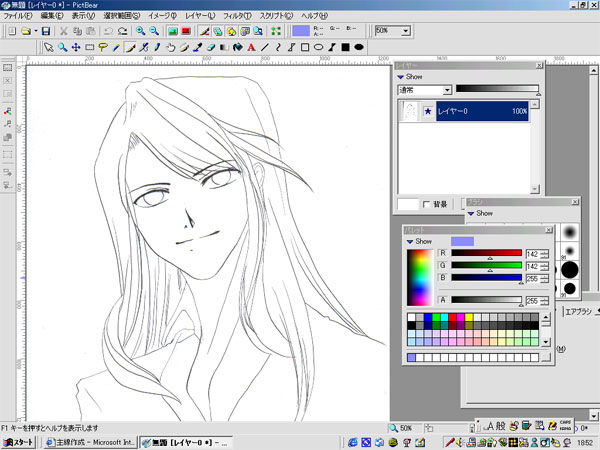
Task: Toggle the 背景 (background) checkbox
Action: [428, 204]
